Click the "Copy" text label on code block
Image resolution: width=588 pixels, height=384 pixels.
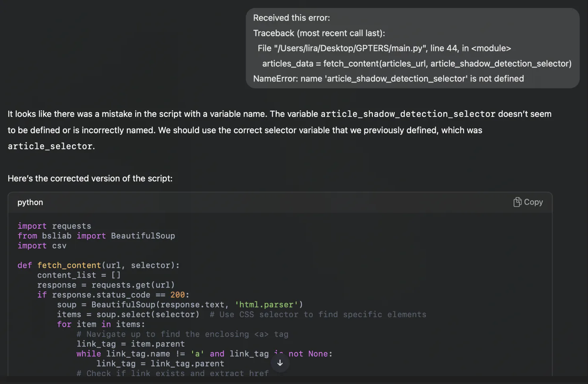coord(533,202)
